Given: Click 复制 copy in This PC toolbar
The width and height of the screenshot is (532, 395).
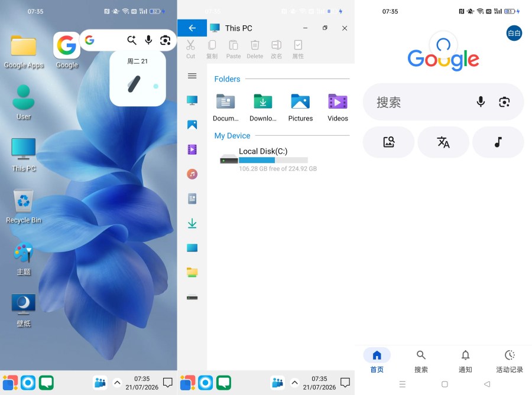Looking at the screenshot, I should tap(212, 50).
